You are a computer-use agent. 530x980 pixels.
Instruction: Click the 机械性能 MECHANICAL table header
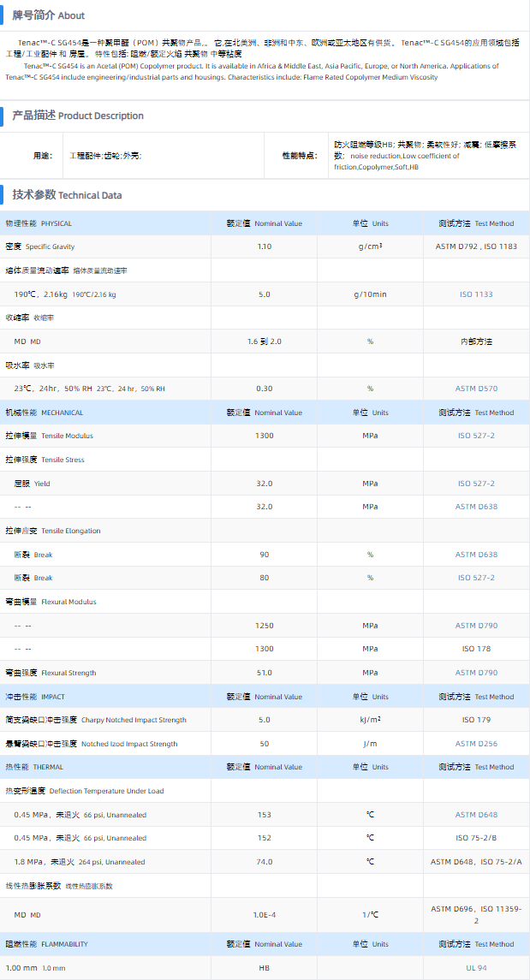(x=45, y=413)
